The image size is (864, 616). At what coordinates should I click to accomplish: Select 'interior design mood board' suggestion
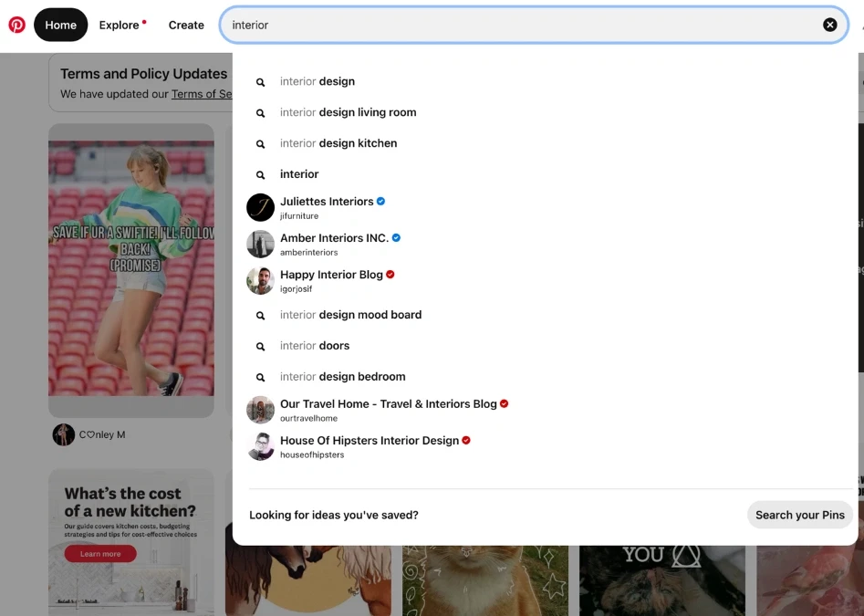pos(350,315)
